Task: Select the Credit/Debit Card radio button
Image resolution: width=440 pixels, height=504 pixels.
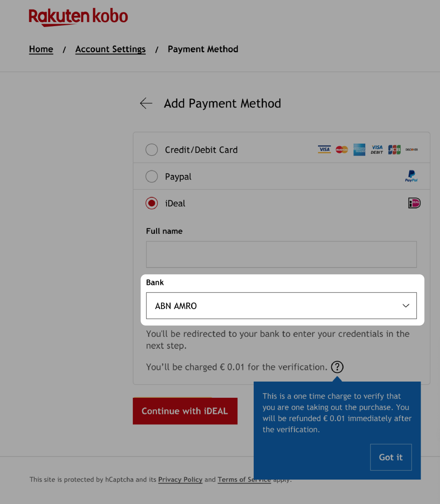Action: [x=152, y=150]
